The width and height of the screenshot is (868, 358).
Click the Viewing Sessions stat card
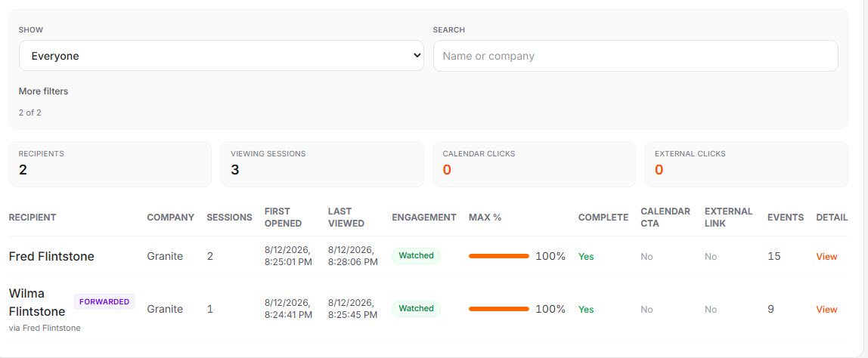pos(322,164)
